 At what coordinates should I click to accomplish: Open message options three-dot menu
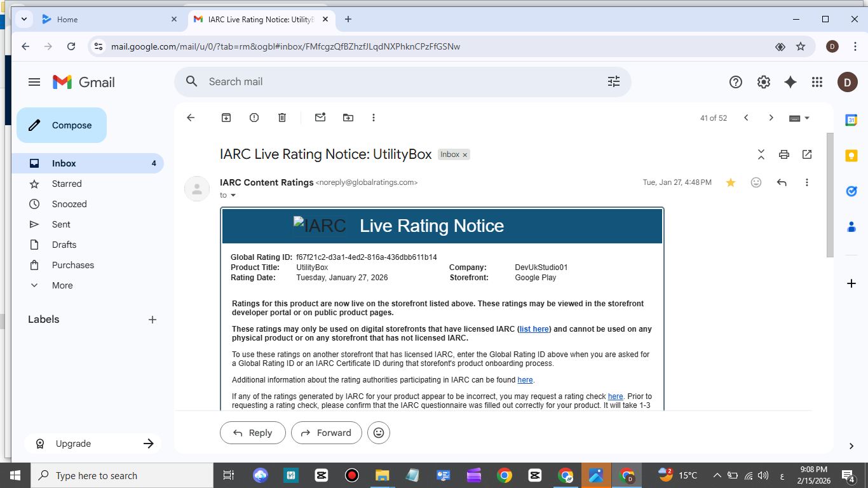(x=807, y=182)
